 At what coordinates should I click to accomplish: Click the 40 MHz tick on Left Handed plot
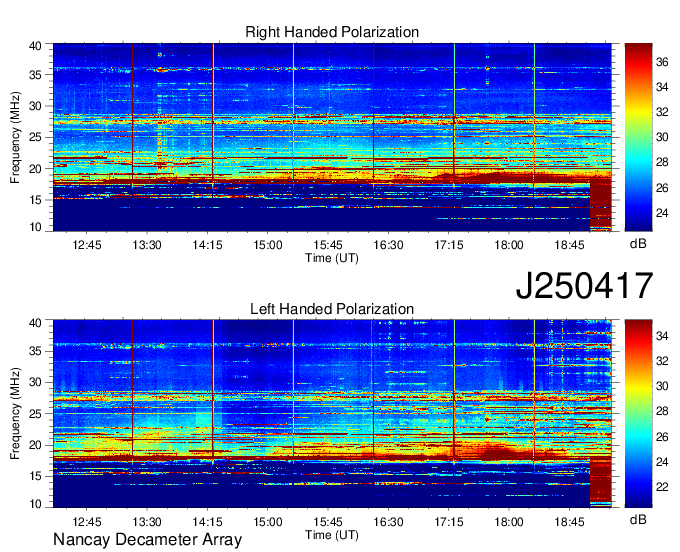tap(35, 322)
